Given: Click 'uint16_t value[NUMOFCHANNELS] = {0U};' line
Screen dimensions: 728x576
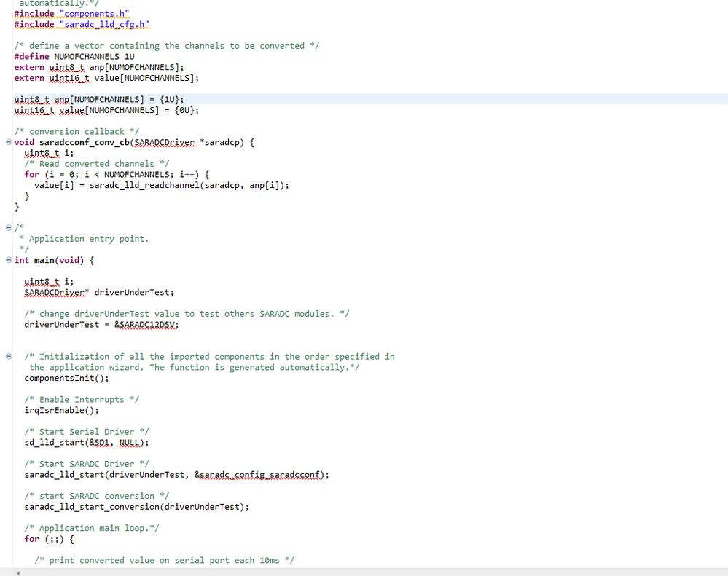Looking at the screenshot, I should (107, 110).
